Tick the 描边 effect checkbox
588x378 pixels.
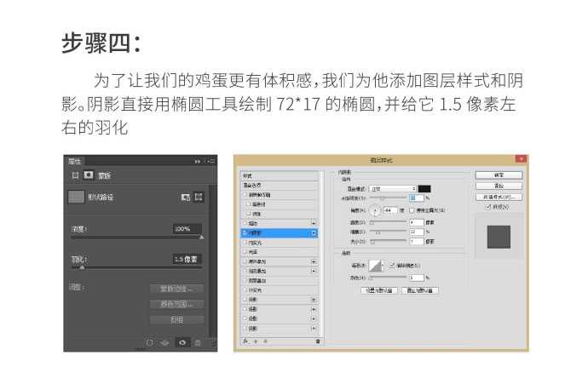point(246,223)
